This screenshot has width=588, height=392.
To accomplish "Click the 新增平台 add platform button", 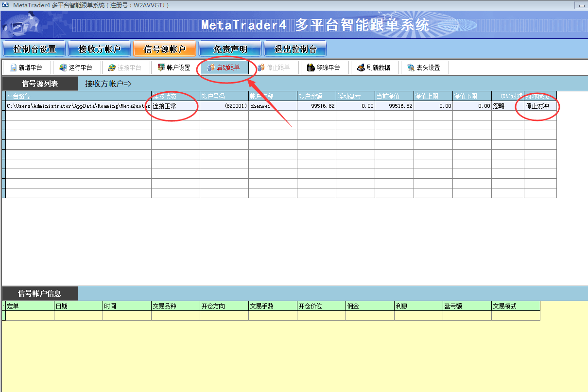I will tap(27, 68).
